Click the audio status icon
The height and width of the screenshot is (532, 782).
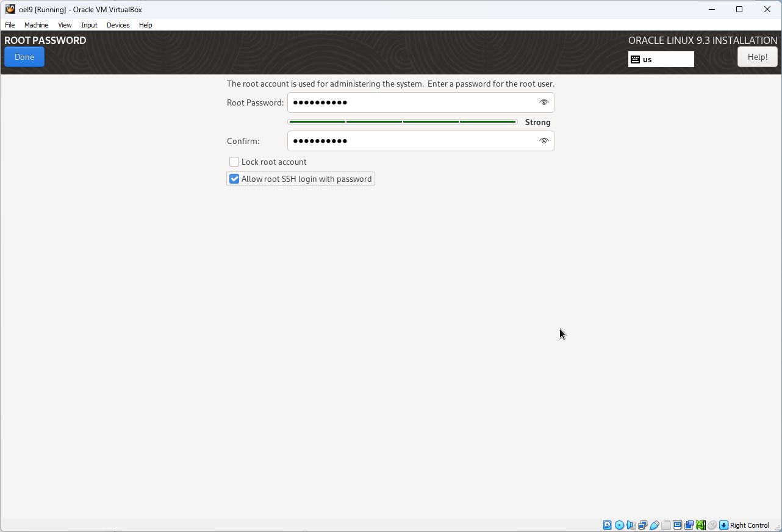click(631, 525)
